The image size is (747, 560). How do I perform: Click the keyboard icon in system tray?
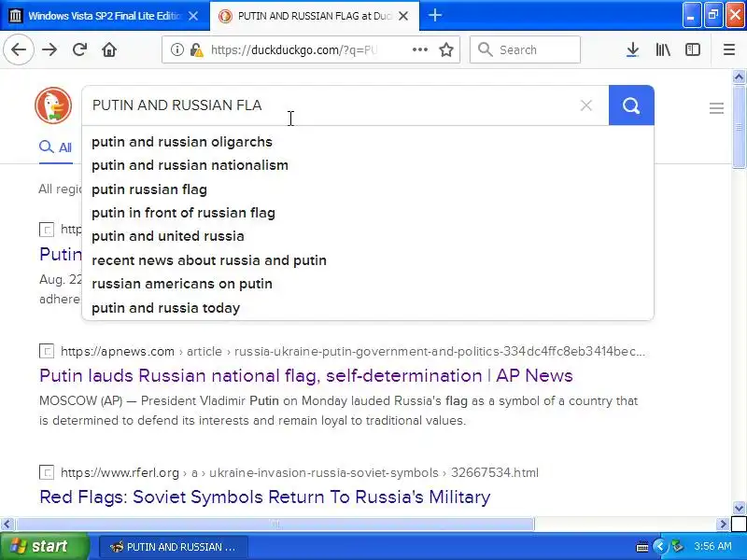pos(642,547)
